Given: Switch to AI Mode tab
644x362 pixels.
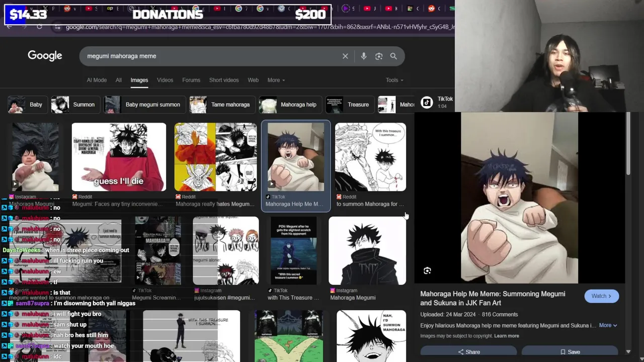Looking at the screenshot, I should 97,80.
